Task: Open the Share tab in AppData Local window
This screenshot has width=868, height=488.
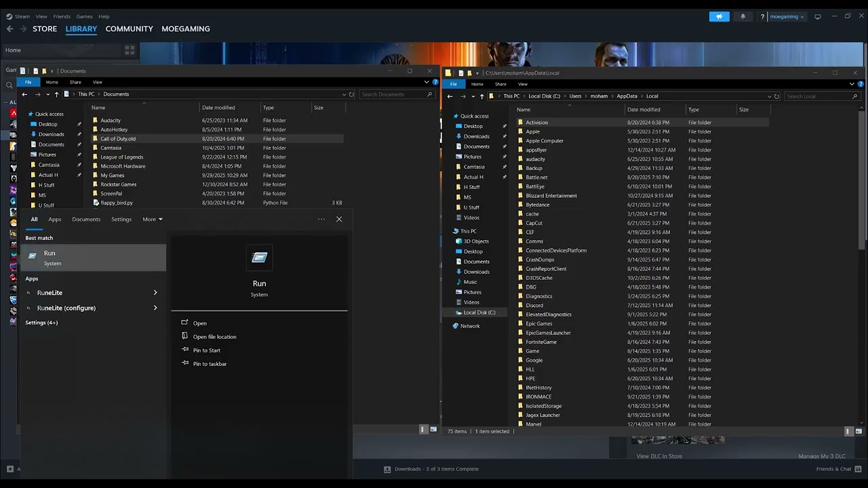Action: [x=500, y=84]
